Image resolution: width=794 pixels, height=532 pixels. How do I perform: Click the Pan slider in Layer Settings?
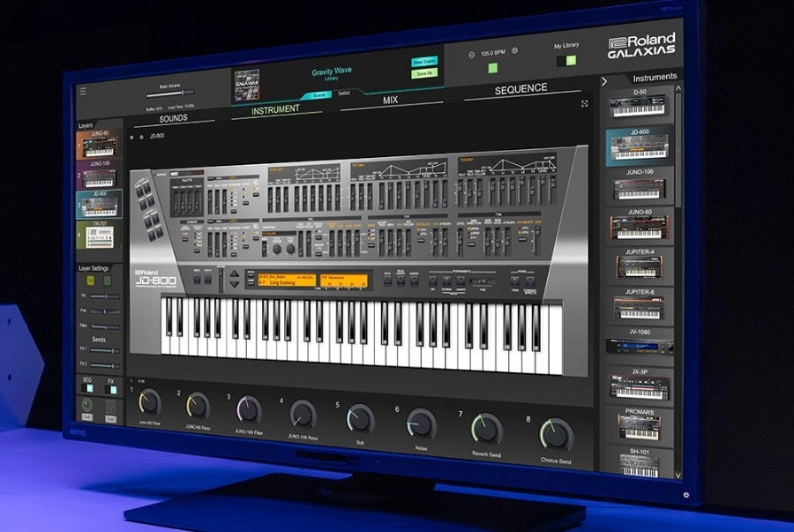point(105,311)
